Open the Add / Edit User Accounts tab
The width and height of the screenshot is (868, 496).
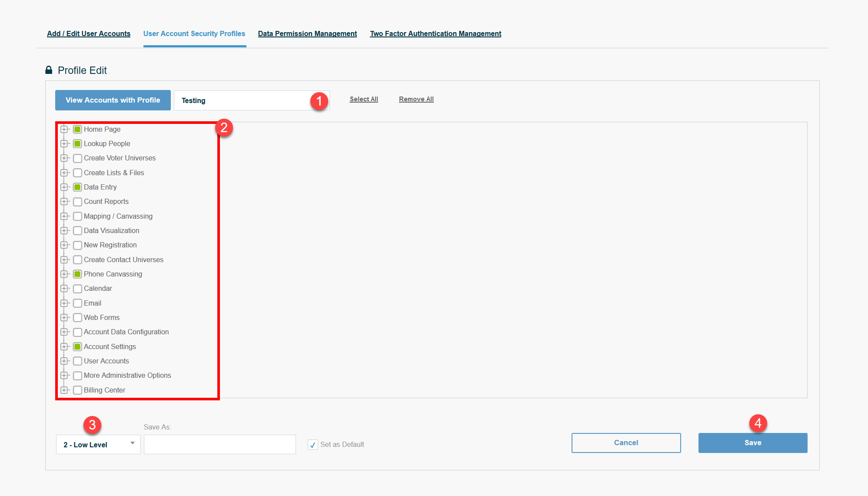[88, 33]
